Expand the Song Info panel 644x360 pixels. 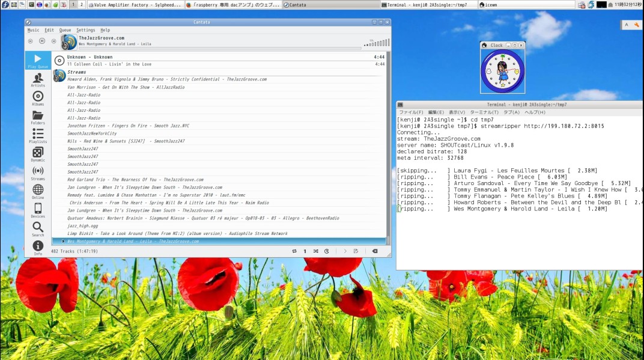pyautogui.click(x=38, y=245)
